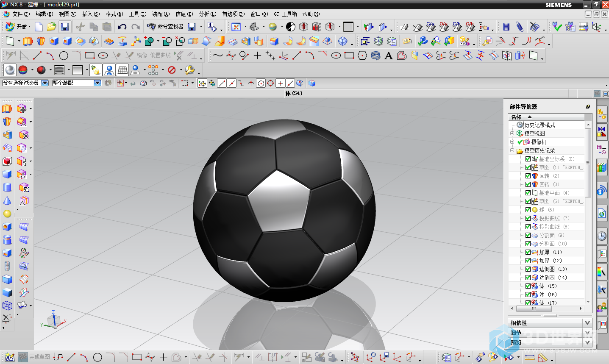Viewport: 609px width, 364px height.
Task: Click the sketch Line tool icon
Action: click(37, 56)
